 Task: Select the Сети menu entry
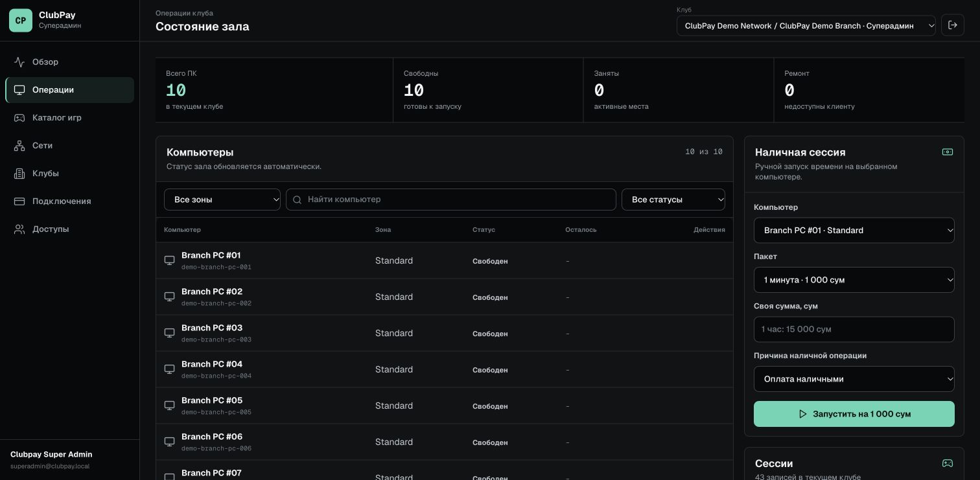point(69,146)
